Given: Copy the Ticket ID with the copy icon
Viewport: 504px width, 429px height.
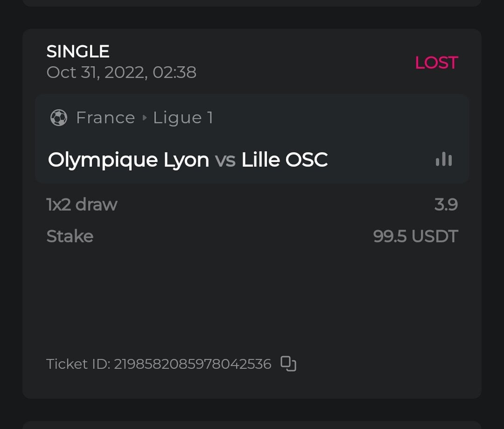Looking at the screenshot, I should [288, 364].
